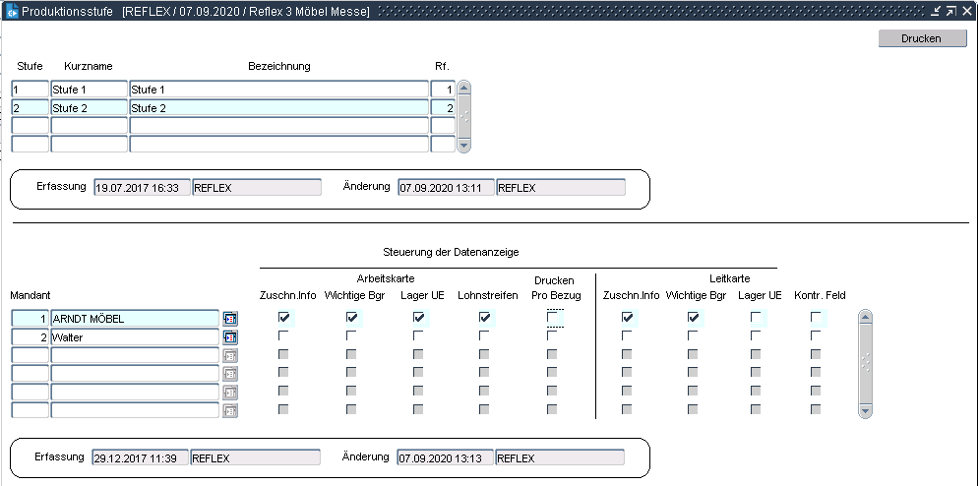This screenshot has width=980, height=486.
Task: Enable Drucken Pro Bezug for ARNDT MÖBEL
Action: pyautogui.click(x=554, y=317)
